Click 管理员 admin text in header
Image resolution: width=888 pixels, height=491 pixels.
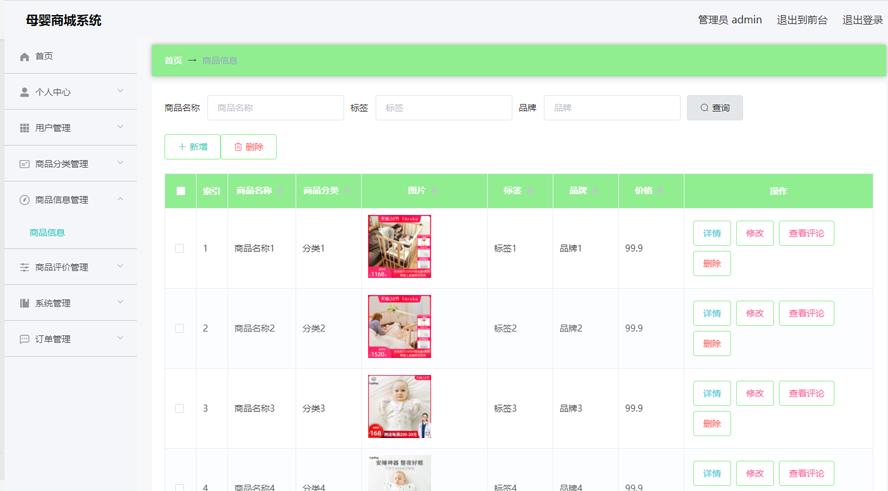(729, 20)
